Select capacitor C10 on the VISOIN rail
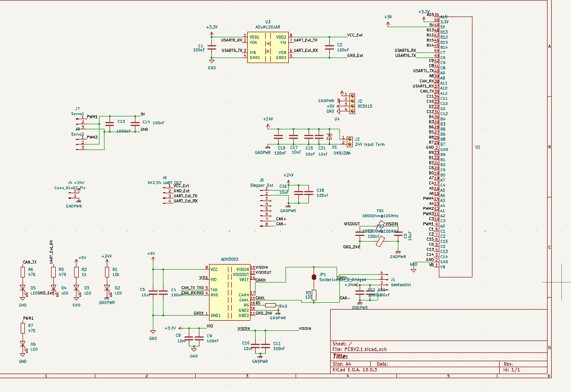571x392 pixels. pyautogui.click(x=255, y=346)
